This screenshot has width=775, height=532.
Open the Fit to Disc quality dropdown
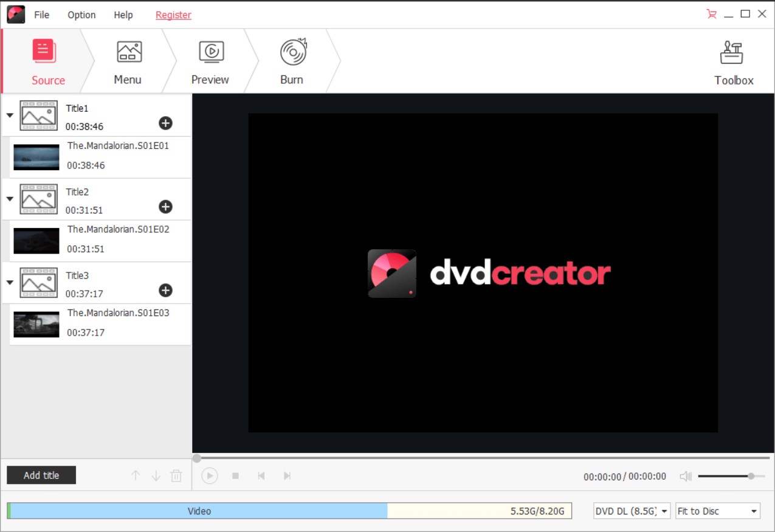tap(718, 511)
